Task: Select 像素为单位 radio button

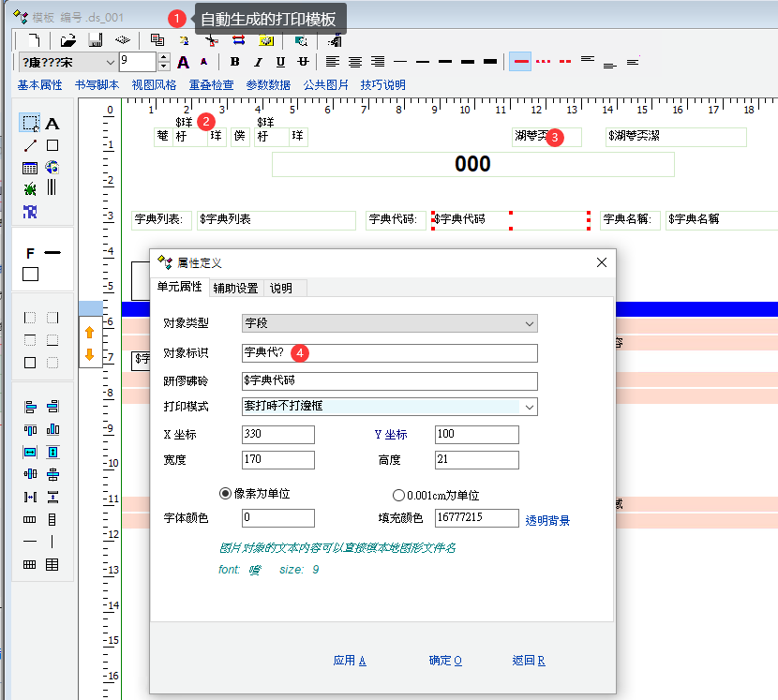Action: pos(225,494)
